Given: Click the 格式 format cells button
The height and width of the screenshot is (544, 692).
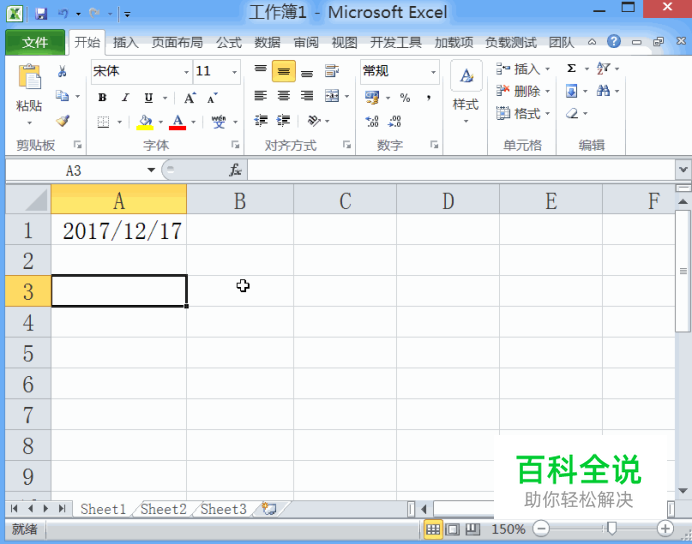Looking at the screenshot, I should 522,114.
